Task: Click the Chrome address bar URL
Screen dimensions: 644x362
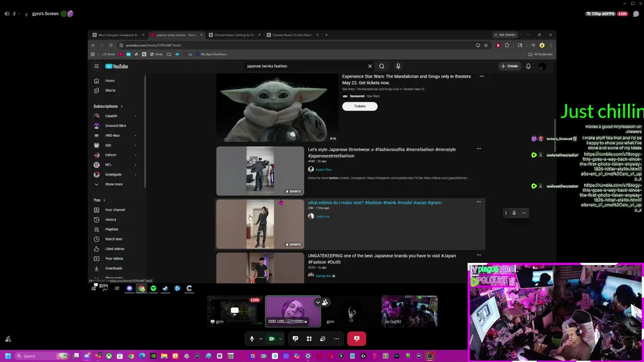Action: [153, 45]
